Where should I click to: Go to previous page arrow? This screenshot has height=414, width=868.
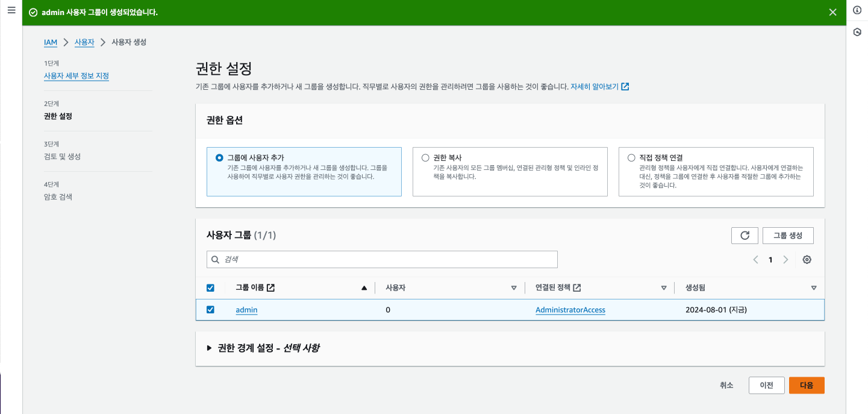pos(756,260)
